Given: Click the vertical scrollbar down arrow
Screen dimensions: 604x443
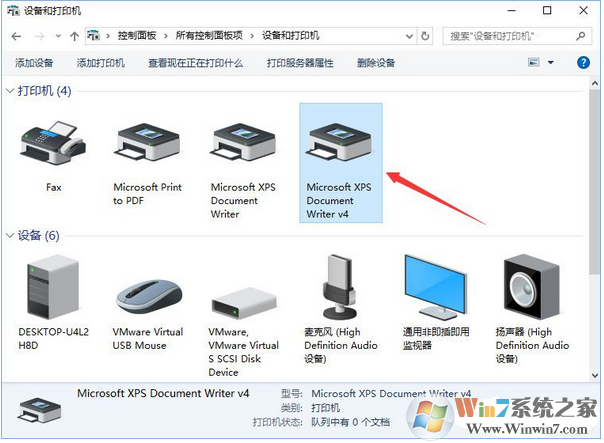Looking at the screenshot, I should [595, 375].
